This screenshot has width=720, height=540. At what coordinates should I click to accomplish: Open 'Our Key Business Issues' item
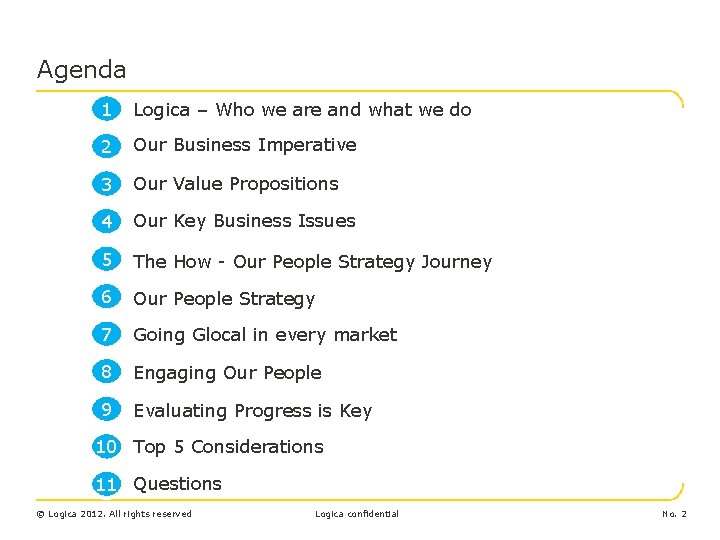[x=244, y=221]
